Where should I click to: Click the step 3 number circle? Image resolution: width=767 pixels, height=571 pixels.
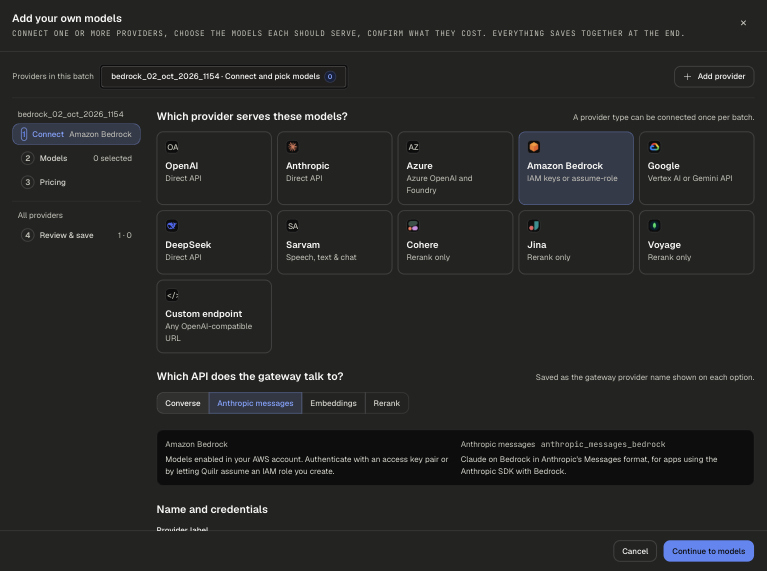tap(27, 182)
